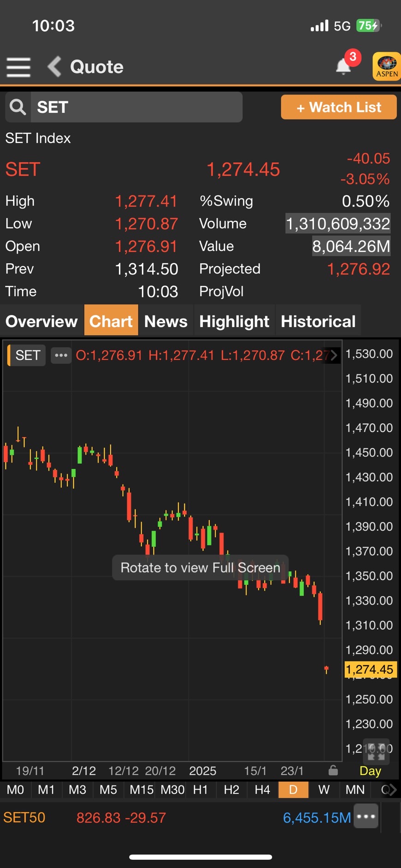The image size is (401, 868).
Task: Tap the SET symbol label in chart
Action: (27, 355)
